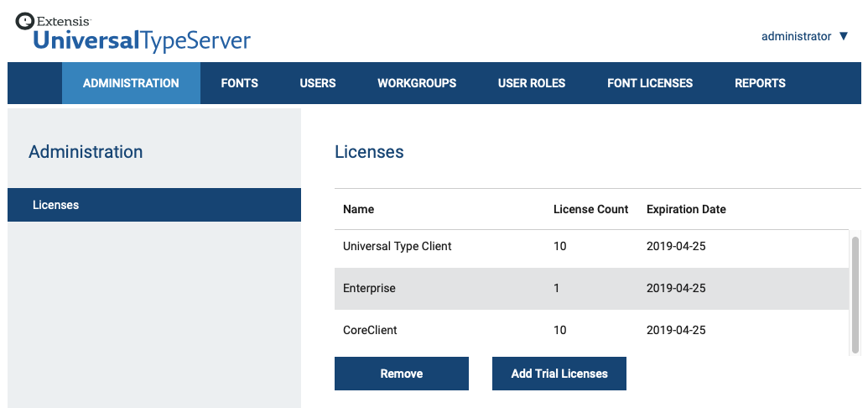
Task: Open the administrator account dropdown arrow
Action: click(843, 36)
